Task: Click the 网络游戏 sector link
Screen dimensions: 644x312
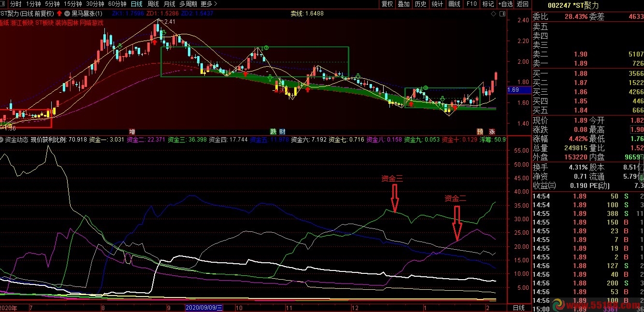Action: pyautogui.click(x=92, y=23)
